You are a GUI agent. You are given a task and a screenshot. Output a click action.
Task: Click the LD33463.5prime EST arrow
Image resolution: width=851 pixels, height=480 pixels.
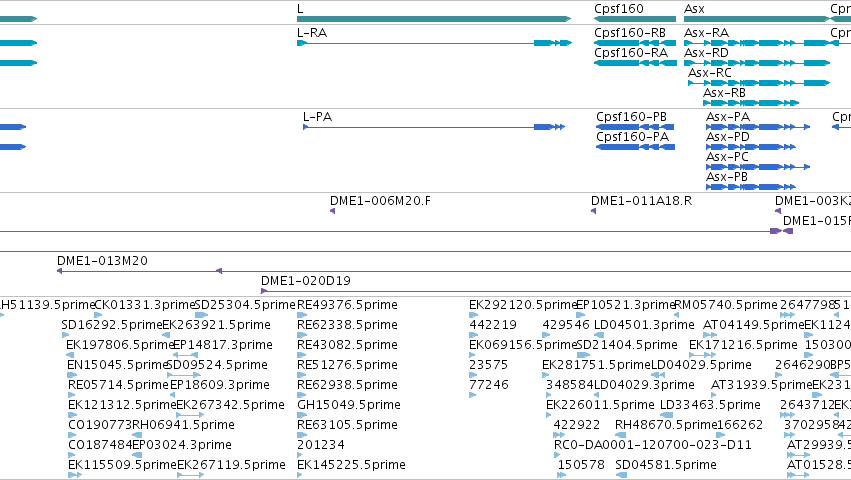tap(666, 415)
